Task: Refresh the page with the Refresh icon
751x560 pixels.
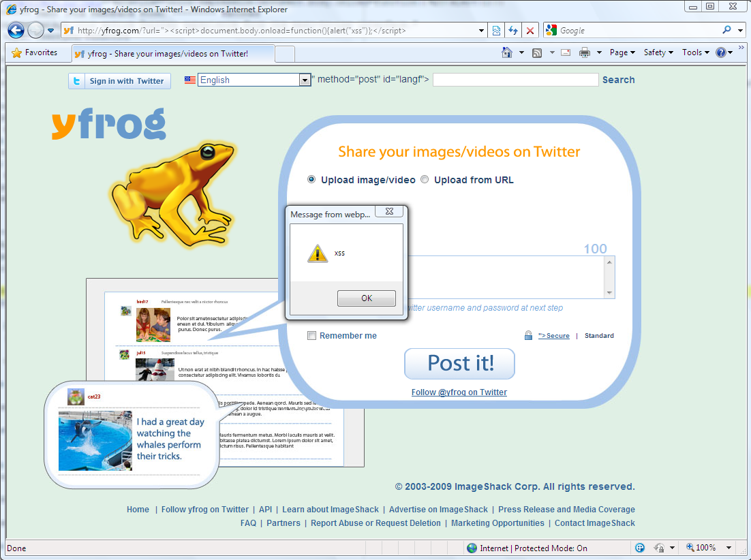Action: [513, 31]
